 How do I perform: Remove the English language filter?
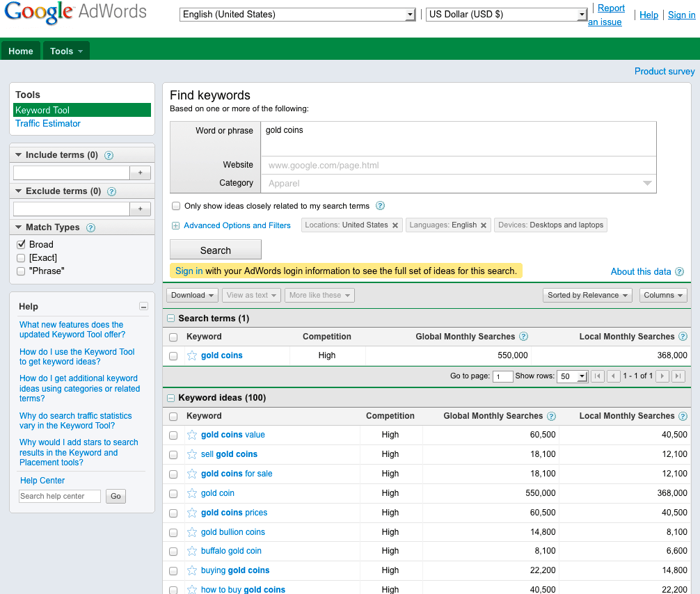(484, 225)
